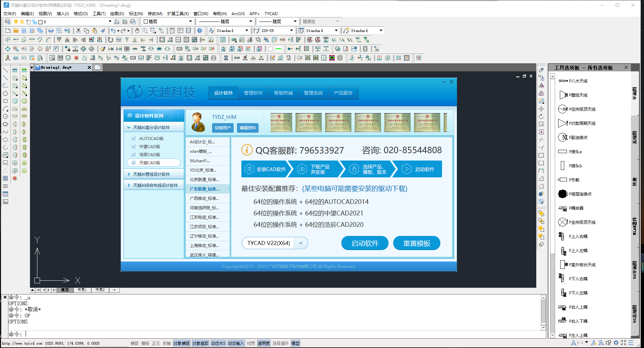Open the TYCAD V22(X64) version dropdown
This screenshot has width=644, height=348.
pos(301,243)
